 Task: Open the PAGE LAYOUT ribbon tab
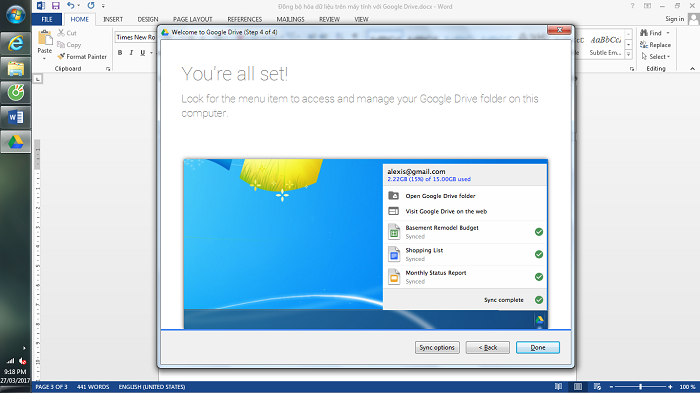(x=193, y=19)
